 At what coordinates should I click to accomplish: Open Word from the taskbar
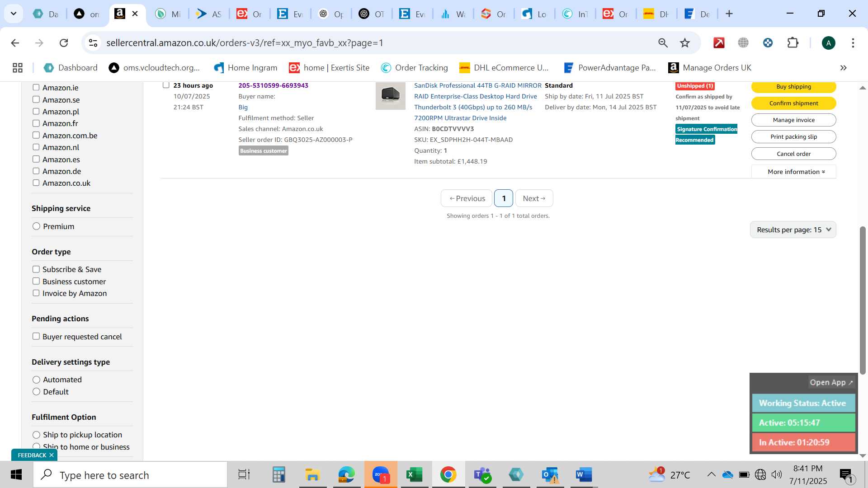click(584, 475)
